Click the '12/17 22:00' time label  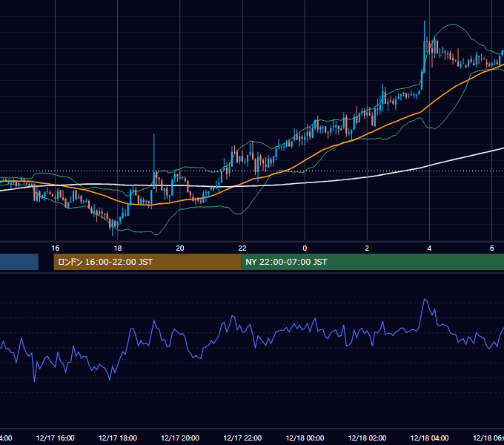pos(242,438)
